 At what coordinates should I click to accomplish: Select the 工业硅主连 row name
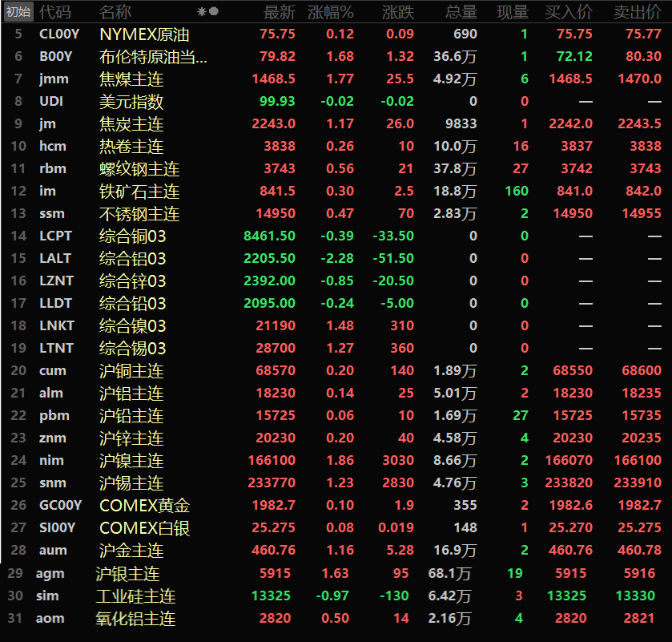[x=136, y=596]
